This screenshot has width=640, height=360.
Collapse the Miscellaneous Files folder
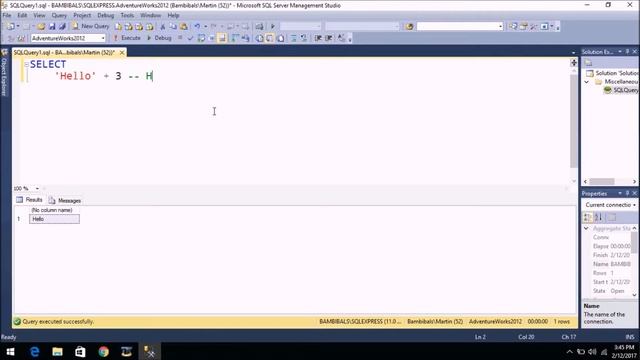click(587, 82)
